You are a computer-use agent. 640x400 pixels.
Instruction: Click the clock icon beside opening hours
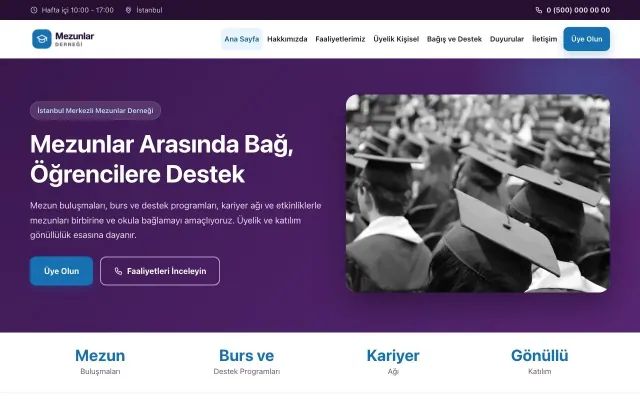tap(34, 10)
